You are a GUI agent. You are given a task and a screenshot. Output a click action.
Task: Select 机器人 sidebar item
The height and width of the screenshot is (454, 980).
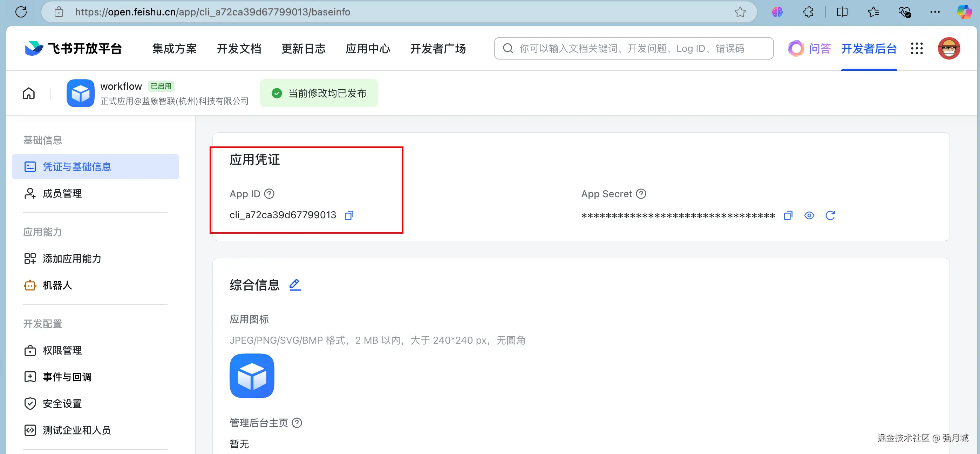click(x=57, y=285)
